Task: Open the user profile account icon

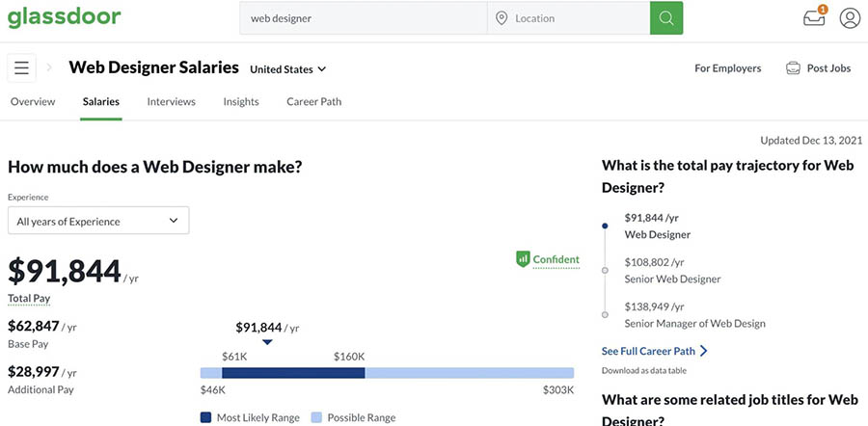Action: [849, 18]
